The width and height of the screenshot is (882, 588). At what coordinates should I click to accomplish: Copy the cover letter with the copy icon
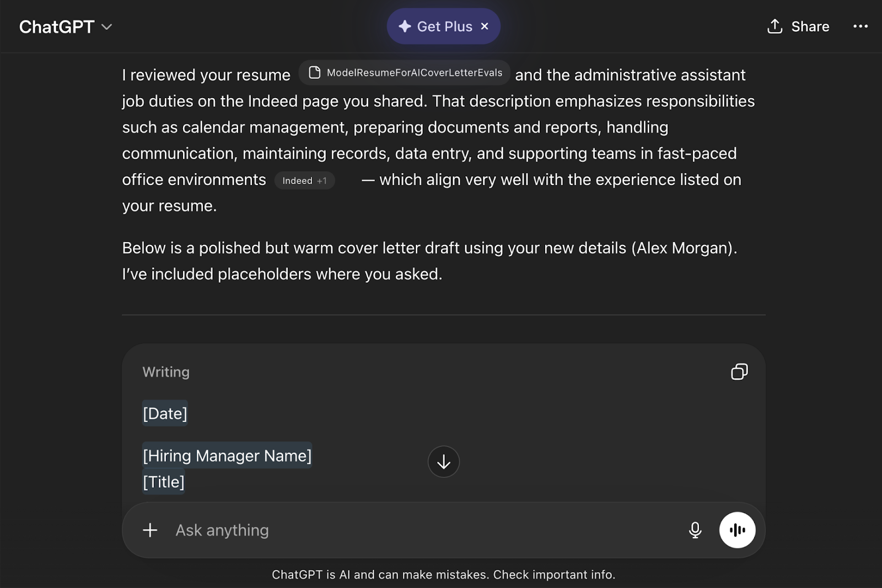coord(739,372)
